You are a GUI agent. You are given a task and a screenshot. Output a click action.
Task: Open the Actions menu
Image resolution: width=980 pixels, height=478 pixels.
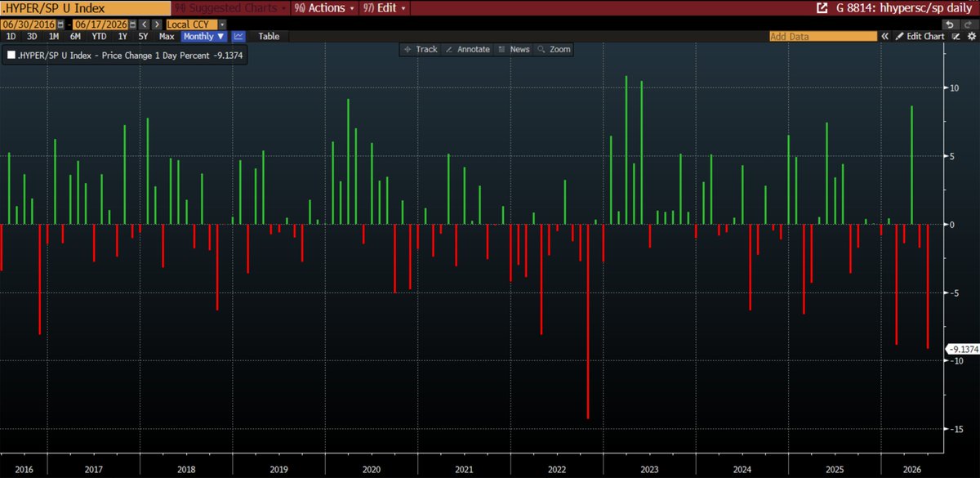(324, 9)
